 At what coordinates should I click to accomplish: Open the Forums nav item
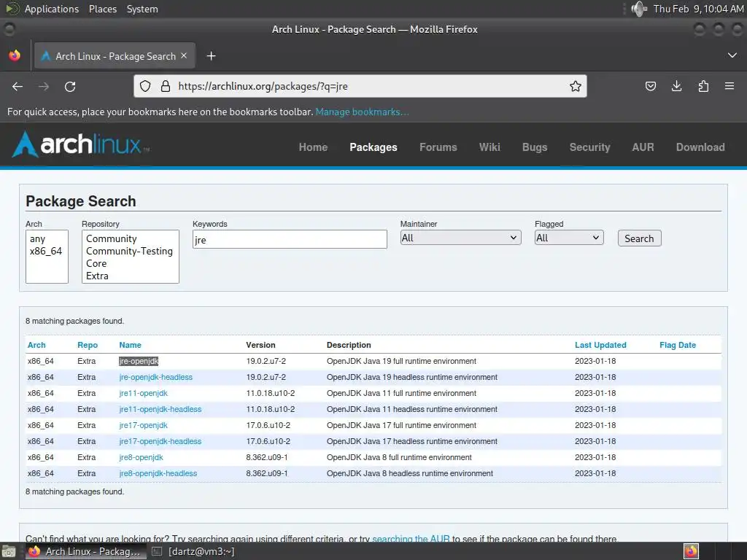tap(438, 147)
